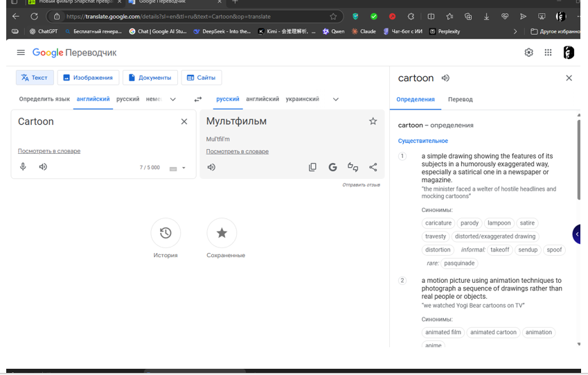Click the lampoon synonym chip

coord(499,223)
